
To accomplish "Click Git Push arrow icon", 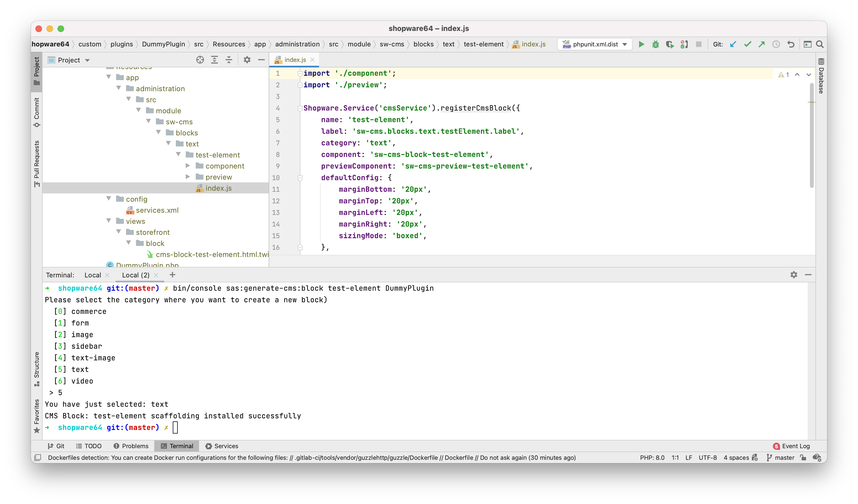I will coord(762,44).
